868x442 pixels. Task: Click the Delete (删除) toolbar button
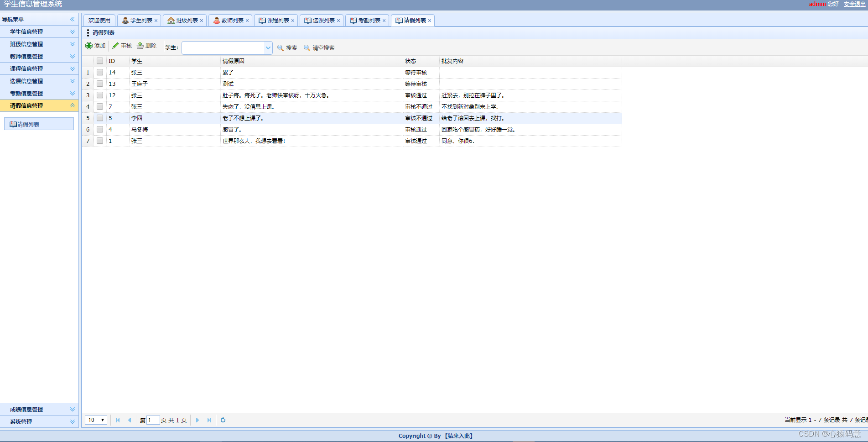147,46
